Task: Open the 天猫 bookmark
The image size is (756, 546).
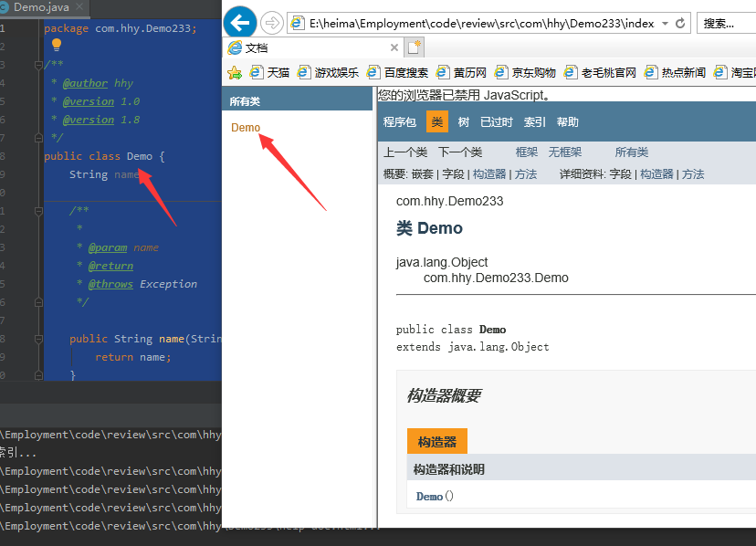Action: pos(269,73)
